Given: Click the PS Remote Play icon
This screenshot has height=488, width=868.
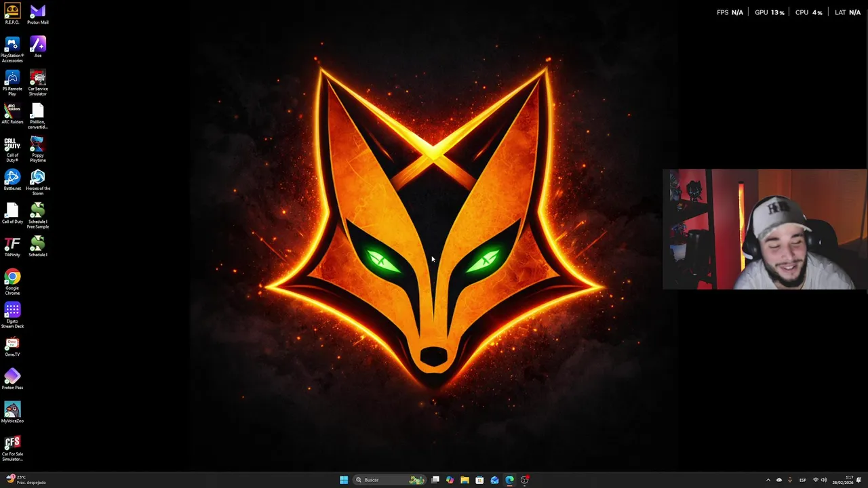Looking at the screenshot, I should pos(12,83).
